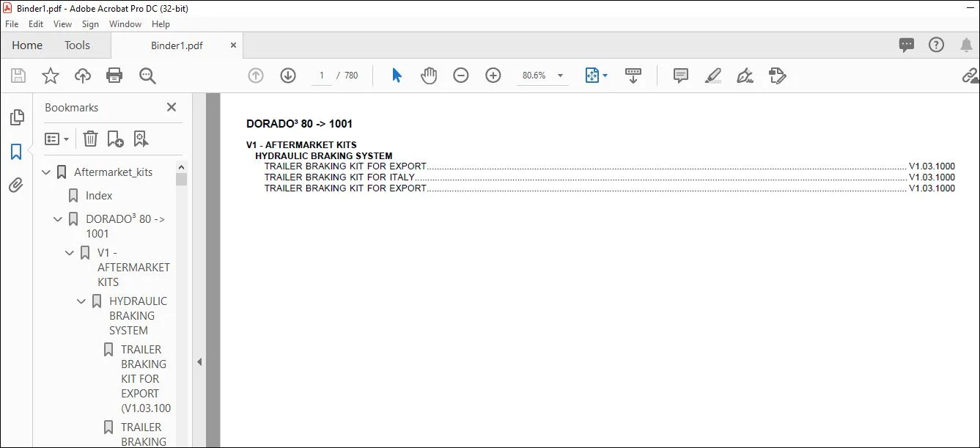
Task: Select the Index bookmark
Action: point(99,196)
